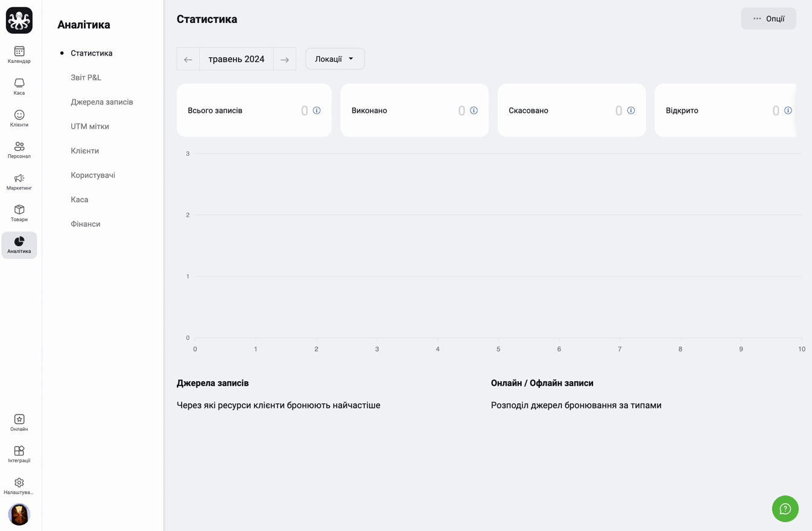The image size is (812, 531).
Task: Click the травень 2024 date selector
Action: (236, 59)
